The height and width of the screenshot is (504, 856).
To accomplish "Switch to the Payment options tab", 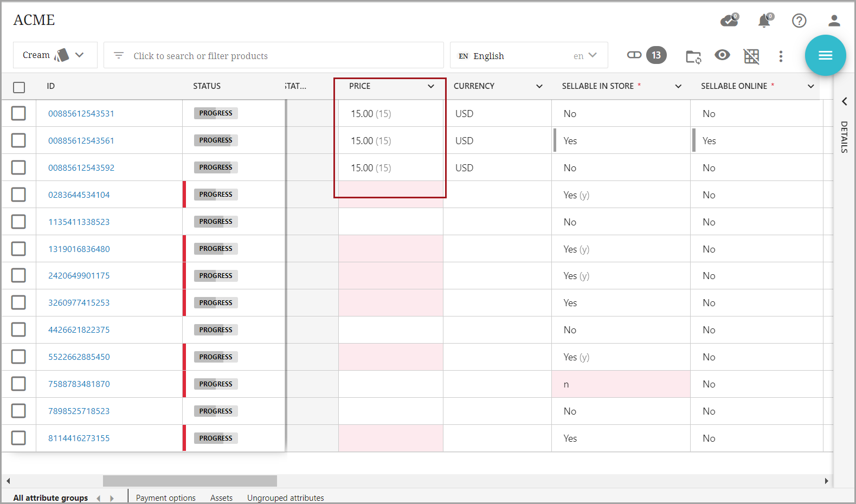I will (165, 497).
